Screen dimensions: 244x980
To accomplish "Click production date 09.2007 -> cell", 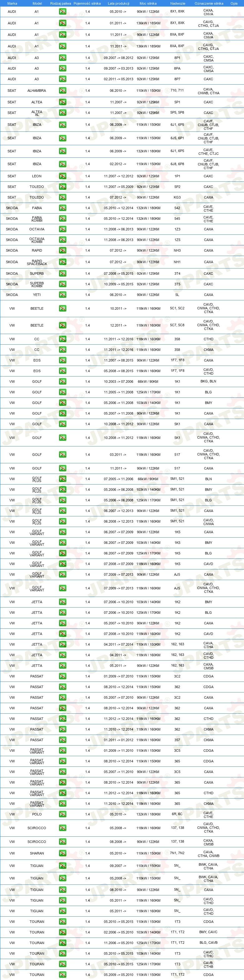I will click(x=118, y=866).
